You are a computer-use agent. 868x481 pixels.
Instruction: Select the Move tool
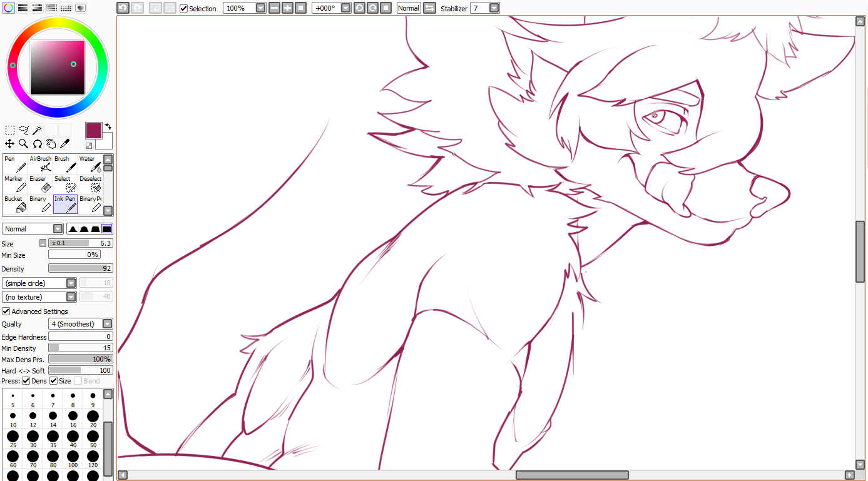pos(10,144)
